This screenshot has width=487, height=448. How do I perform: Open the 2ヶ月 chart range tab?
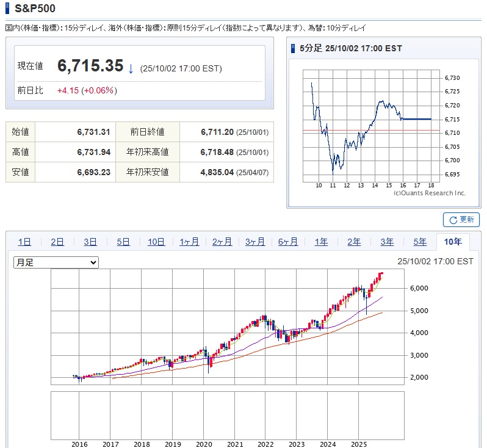tap(222, 242)
